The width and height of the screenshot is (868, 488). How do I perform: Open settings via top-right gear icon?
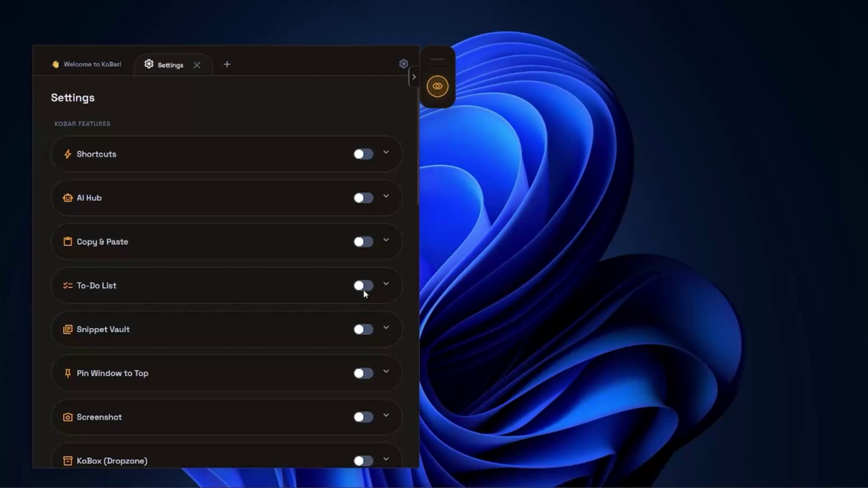tap(404, 64)
